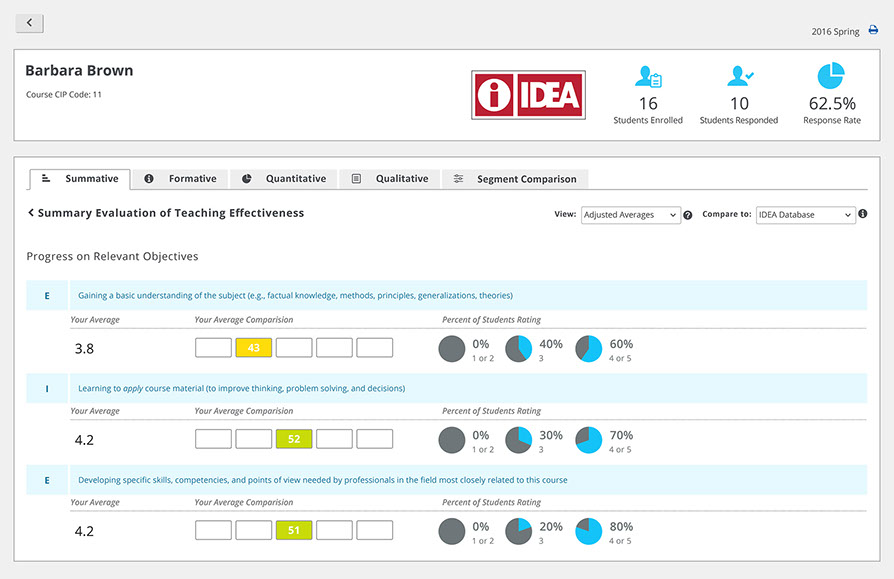Open the Compare to IDEA Database dropdown
Image resolution: width=894 pixels, height=579 pixels.
coord(805,215)
